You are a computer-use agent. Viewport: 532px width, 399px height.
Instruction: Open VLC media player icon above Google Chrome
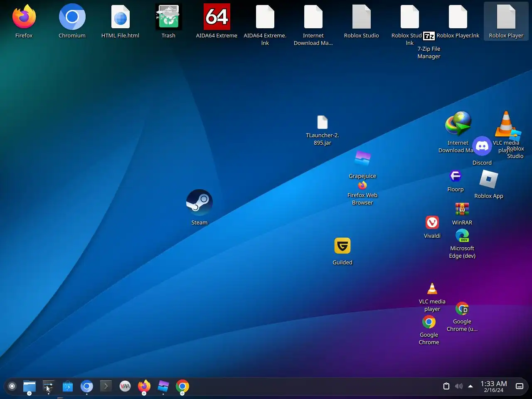coord(432,289)
